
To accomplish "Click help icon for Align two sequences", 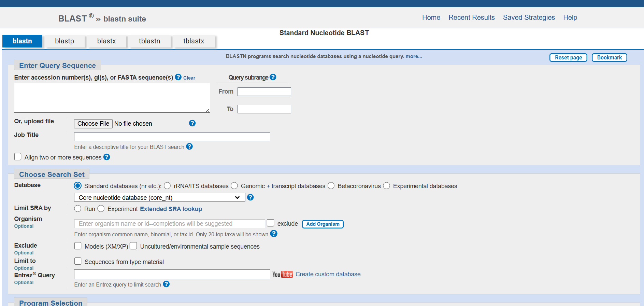I will click(x=106, y=157).
